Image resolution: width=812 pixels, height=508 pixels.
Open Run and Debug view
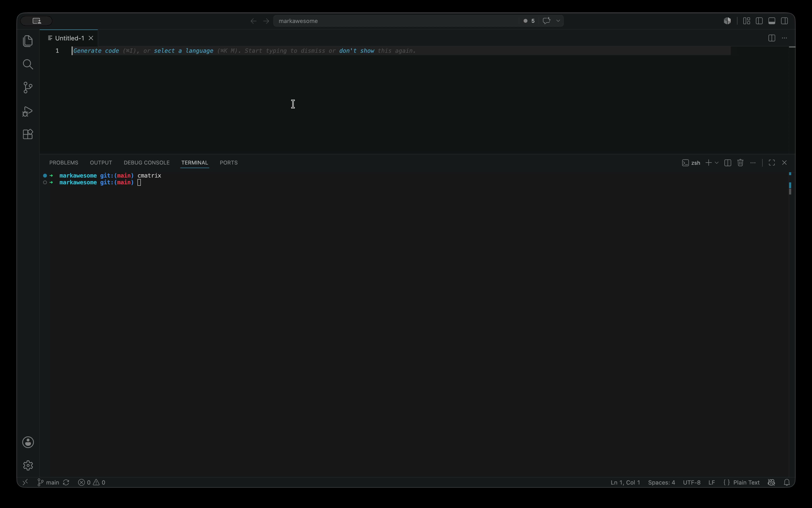(x=28, y=111)
